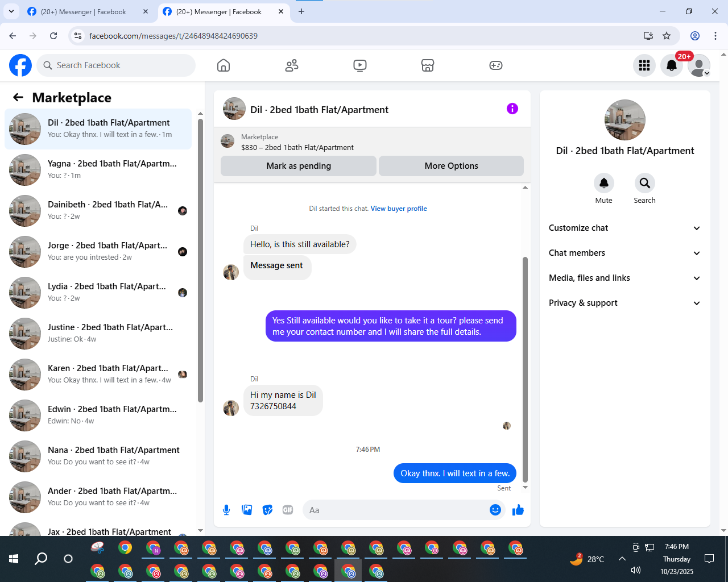Open Justine conversation
The height and width of the screenshot is (582, 728).
click(x=98, y=334)
